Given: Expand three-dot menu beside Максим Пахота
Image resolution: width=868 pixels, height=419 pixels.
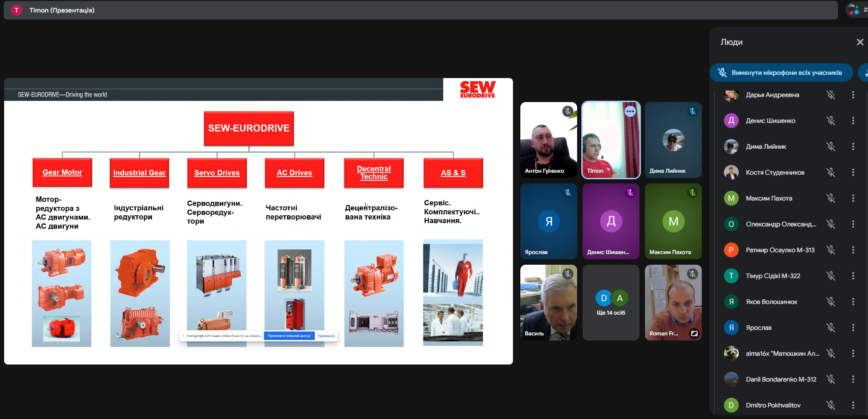Looking at the screenshot, I should click(x=853, y=198).
